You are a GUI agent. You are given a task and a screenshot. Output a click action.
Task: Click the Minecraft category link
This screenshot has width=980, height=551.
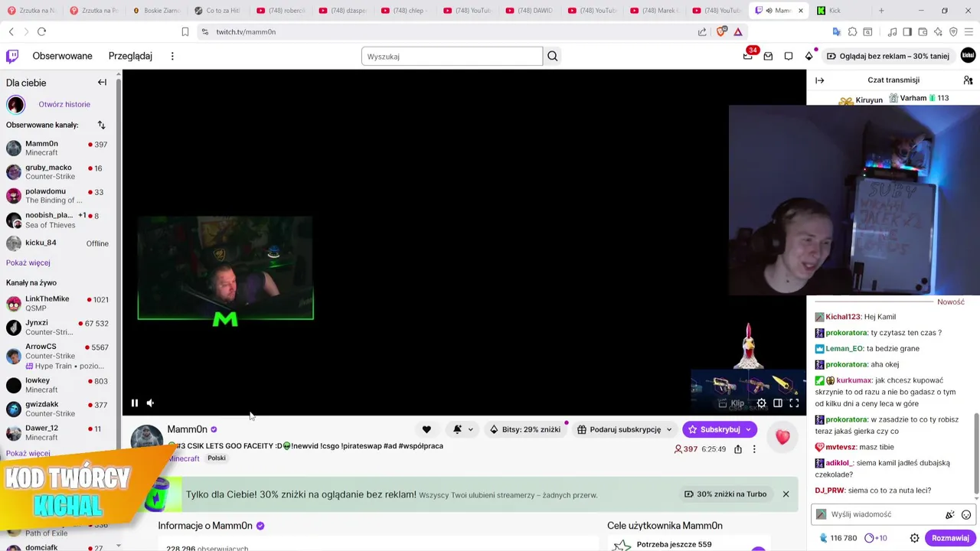tap(184, 458)
